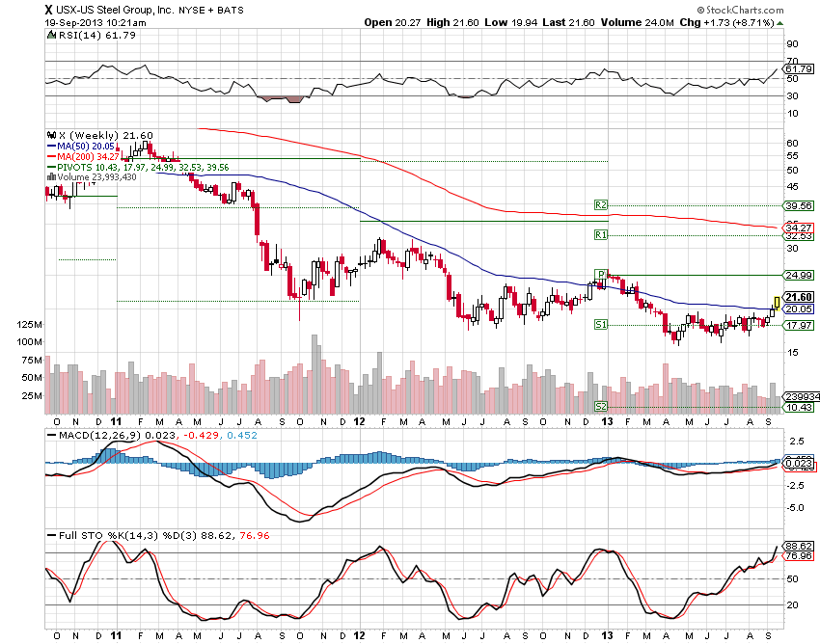Click the X (Weekly) 21.60 legend label
820x644 pixels.
click(106, 135)
